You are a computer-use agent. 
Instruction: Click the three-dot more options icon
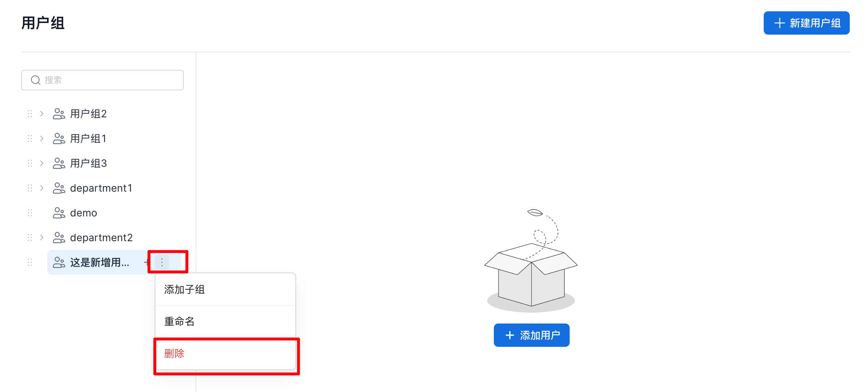coord(162,262)
